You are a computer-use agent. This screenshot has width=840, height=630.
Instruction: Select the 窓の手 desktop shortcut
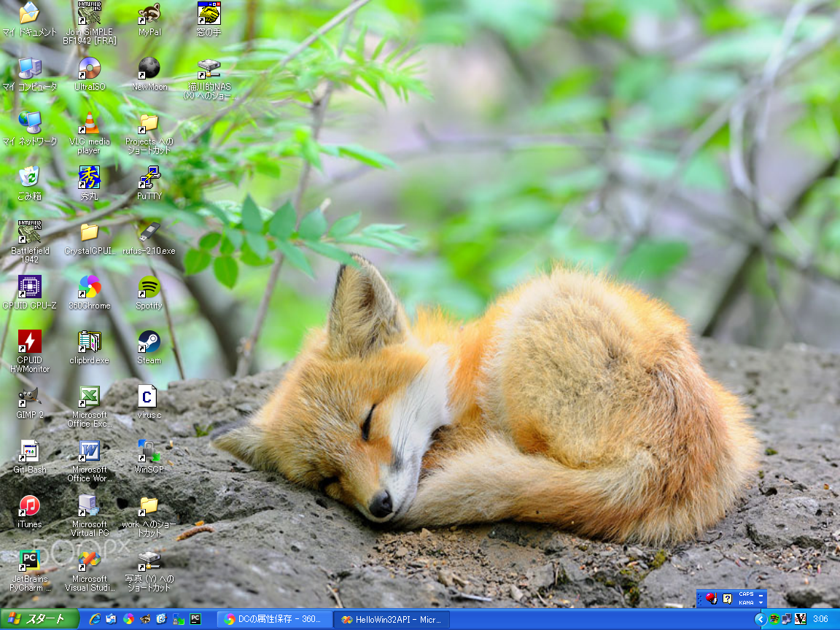pos(209,19)
